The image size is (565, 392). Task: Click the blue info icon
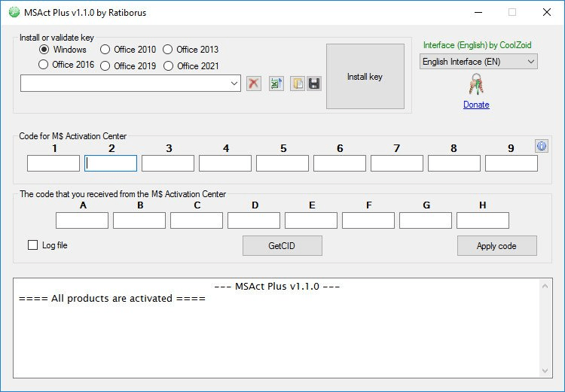point(542,146)
